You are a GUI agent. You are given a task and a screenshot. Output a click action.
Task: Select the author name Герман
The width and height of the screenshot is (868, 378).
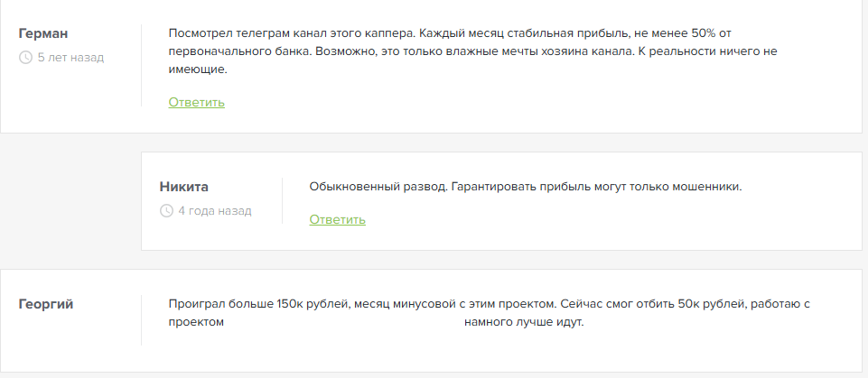click(43, 33)
